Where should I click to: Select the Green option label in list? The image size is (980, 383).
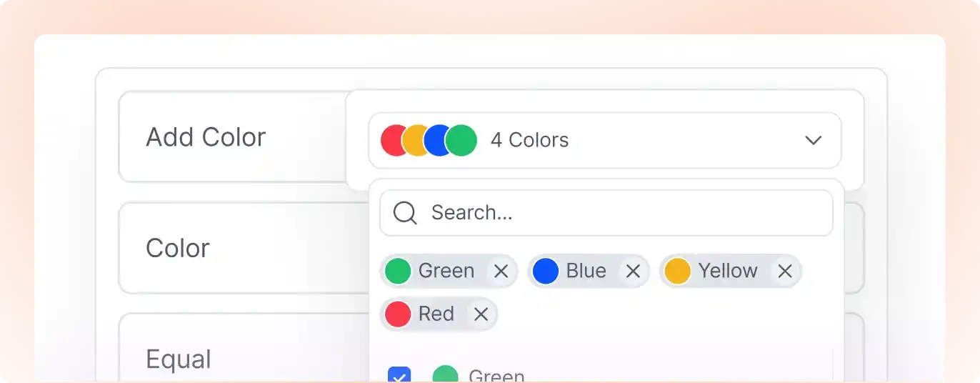click(x=496, y=376)
